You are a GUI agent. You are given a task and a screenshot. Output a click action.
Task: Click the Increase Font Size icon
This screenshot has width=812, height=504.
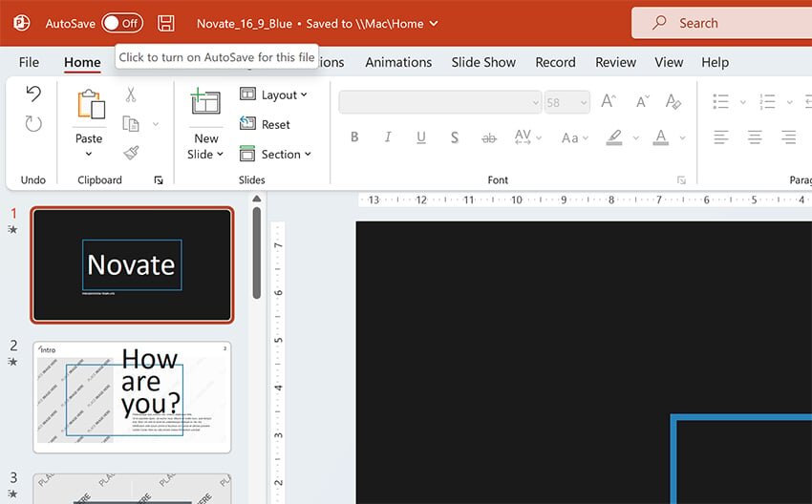coord(609,101)
